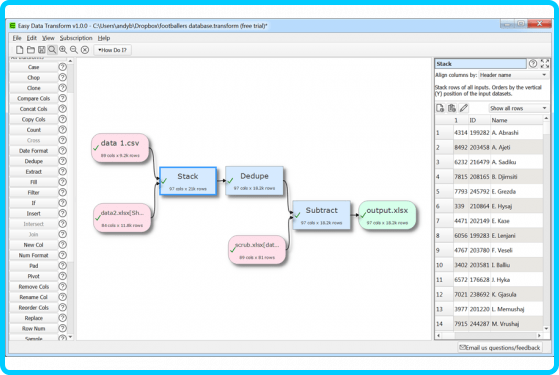Open help for Compare Cols

(x=62, y=98)
